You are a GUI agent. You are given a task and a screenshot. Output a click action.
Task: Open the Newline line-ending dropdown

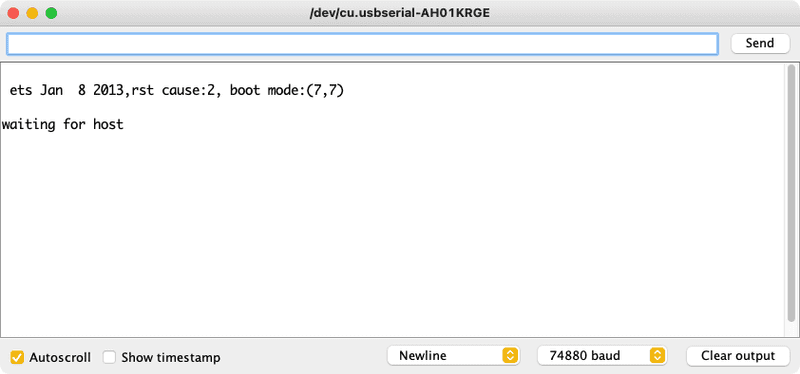(x=453, y=356)
